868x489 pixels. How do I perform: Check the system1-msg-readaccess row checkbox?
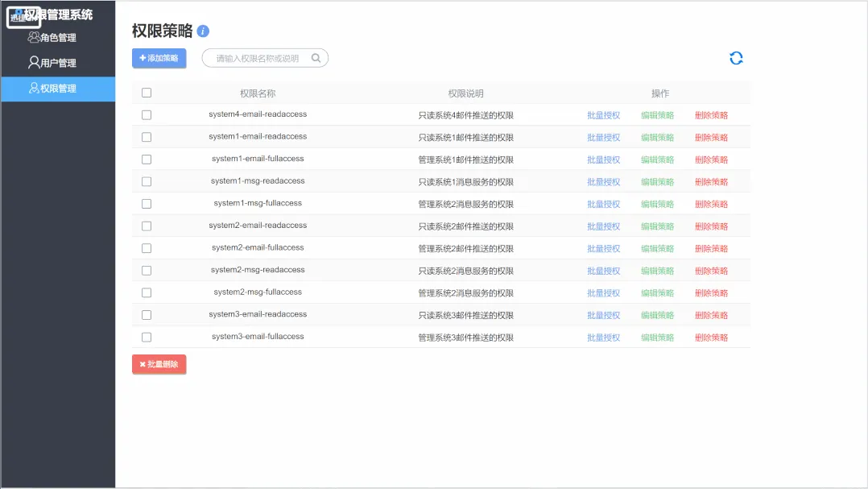coord(147,181)
